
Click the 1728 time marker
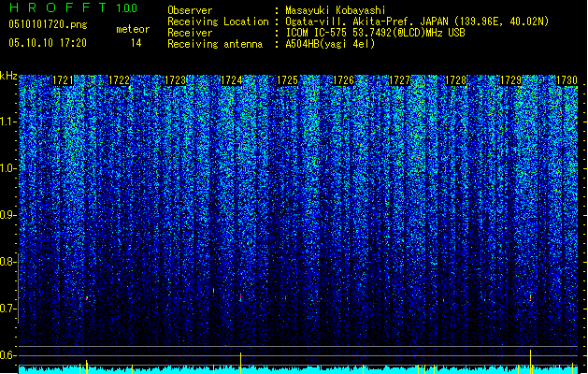455,80
